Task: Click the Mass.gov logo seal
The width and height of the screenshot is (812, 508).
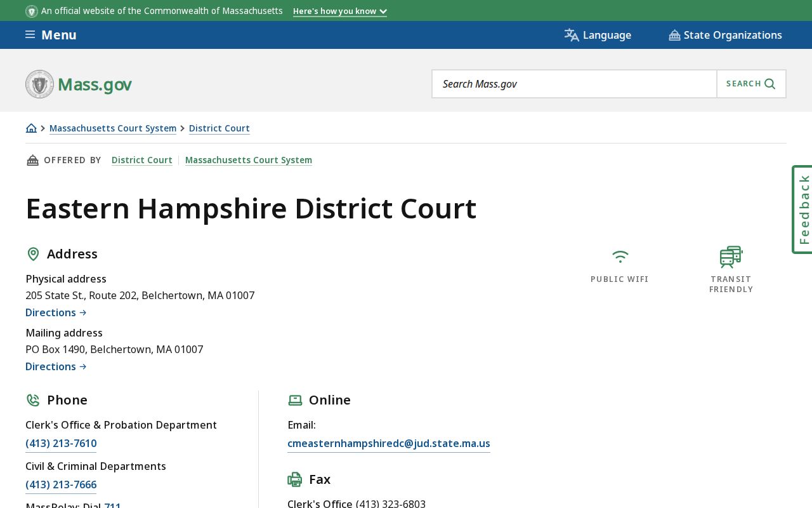Action: (40, 84)
